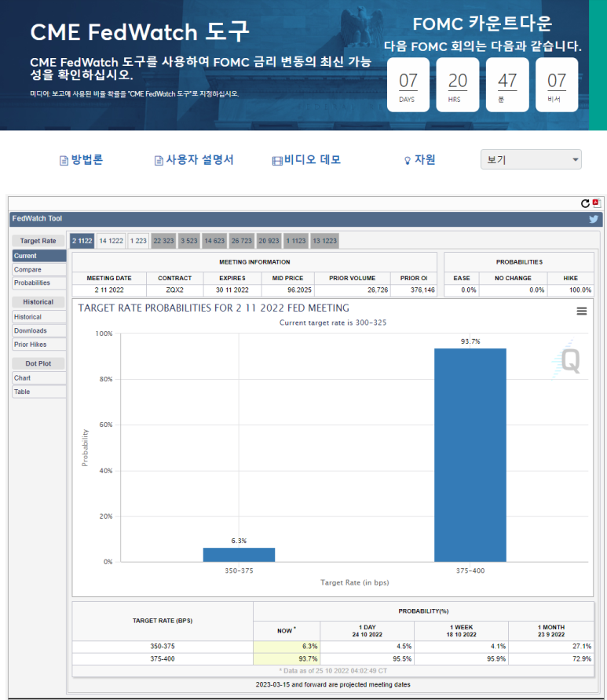Click the 96.2025 mid price cell
The image size is (607, 700).
pyautogui.click(x=288, y=290)
